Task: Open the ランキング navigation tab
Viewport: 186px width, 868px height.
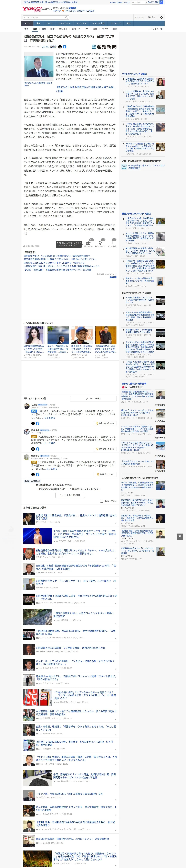Action: [x=115, y=23]
